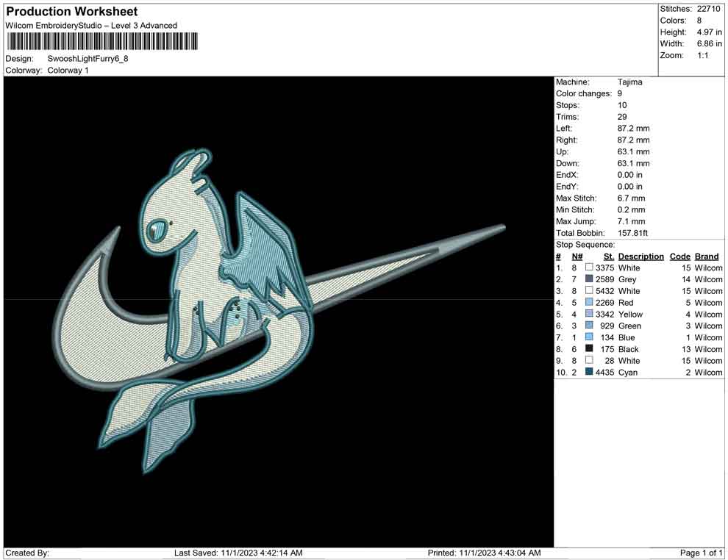Click the Cyan swatch in stop 10

(x=589, y=373)
